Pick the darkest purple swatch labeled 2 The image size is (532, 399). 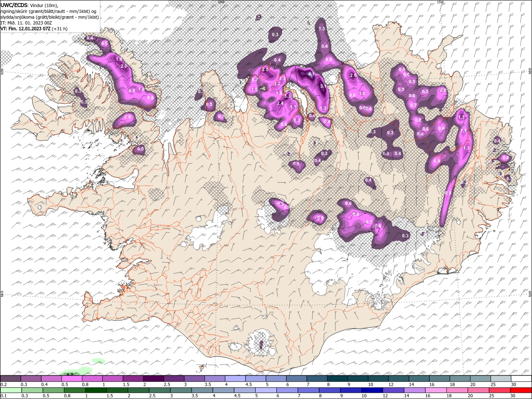click(153, 379)
